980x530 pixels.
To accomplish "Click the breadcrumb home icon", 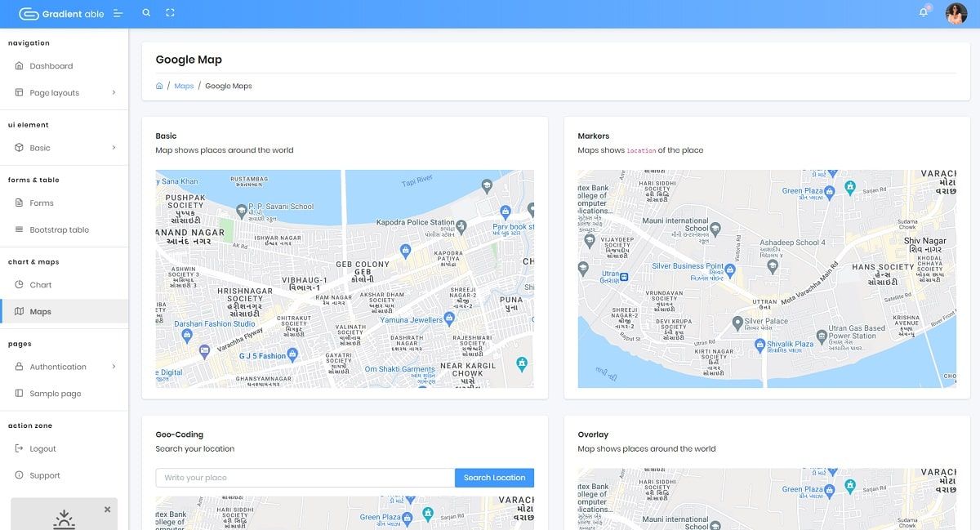I will pos(159,86).
